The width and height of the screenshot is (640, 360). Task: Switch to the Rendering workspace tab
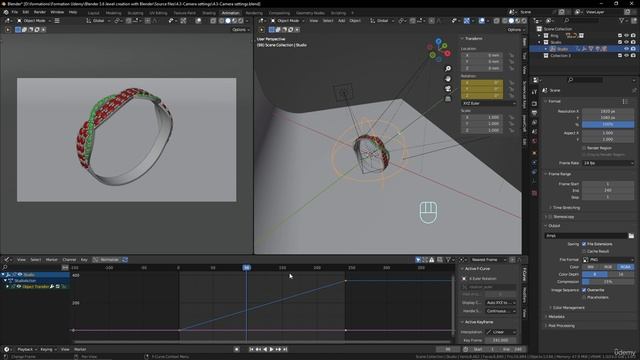[x=254, y=13]
